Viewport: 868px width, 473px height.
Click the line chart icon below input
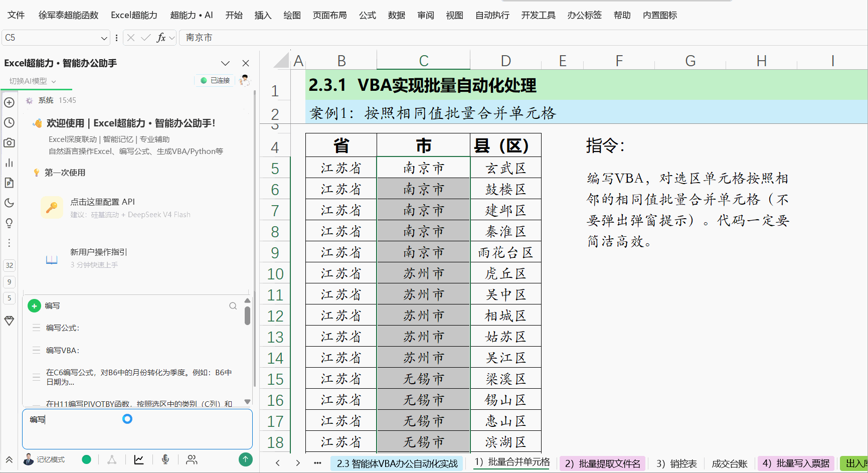point(139,459)
